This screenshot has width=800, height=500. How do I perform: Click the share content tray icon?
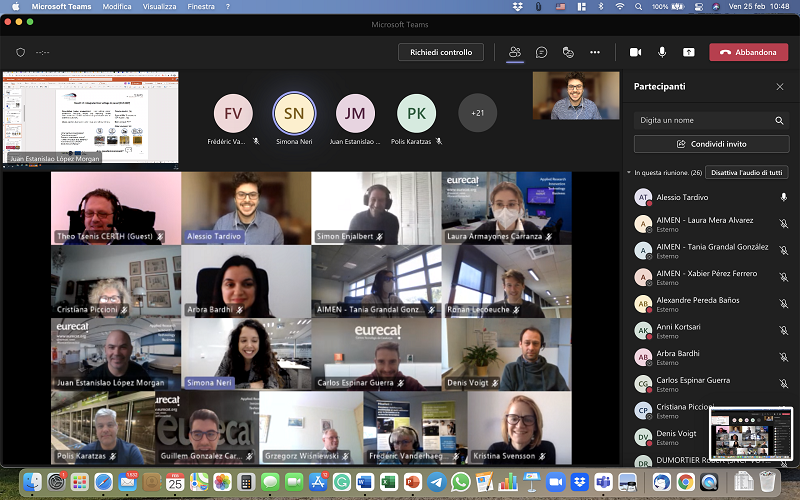pos(688,52)
